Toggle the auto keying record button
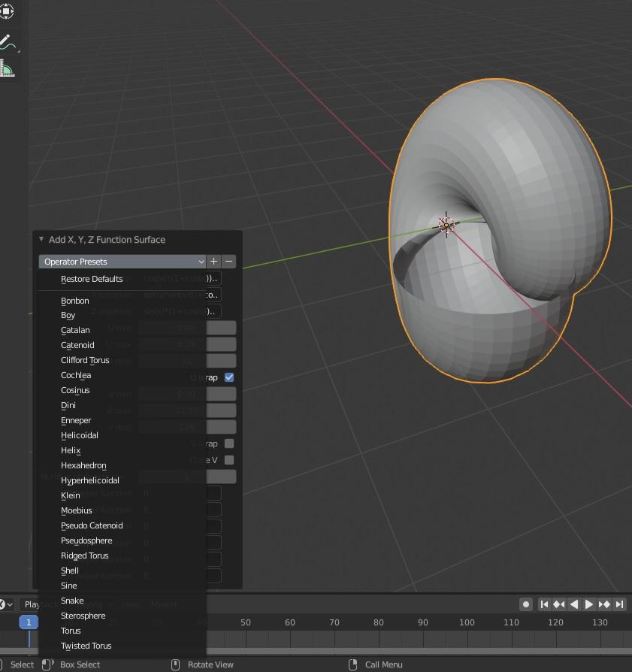The width and height of the screenshot is (632, 672). (526, 604)
